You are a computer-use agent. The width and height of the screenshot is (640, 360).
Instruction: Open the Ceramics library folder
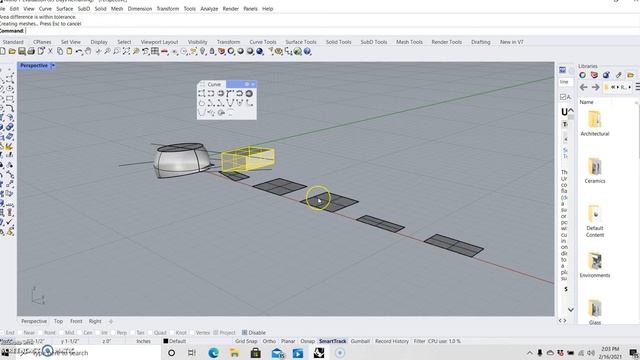coord(595,171)
